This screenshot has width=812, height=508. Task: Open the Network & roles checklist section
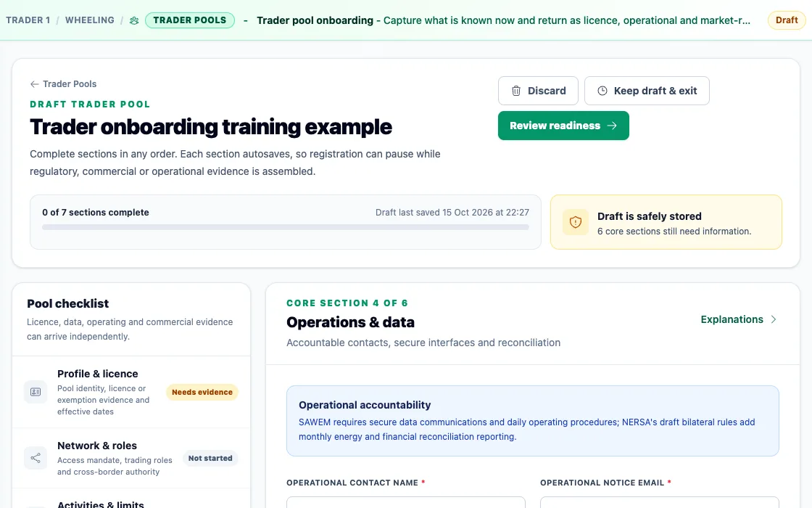coord(131,458)
